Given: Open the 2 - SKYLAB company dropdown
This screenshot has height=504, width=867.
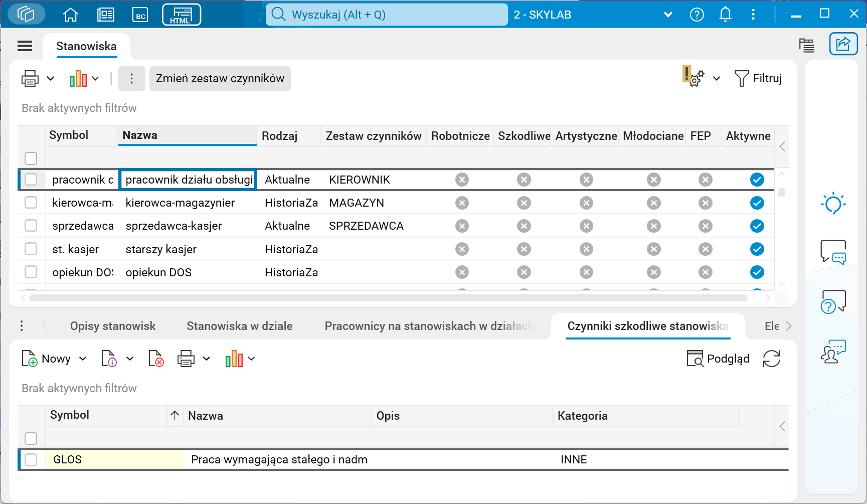Looking at the screenshot, I should click(668, 15).
